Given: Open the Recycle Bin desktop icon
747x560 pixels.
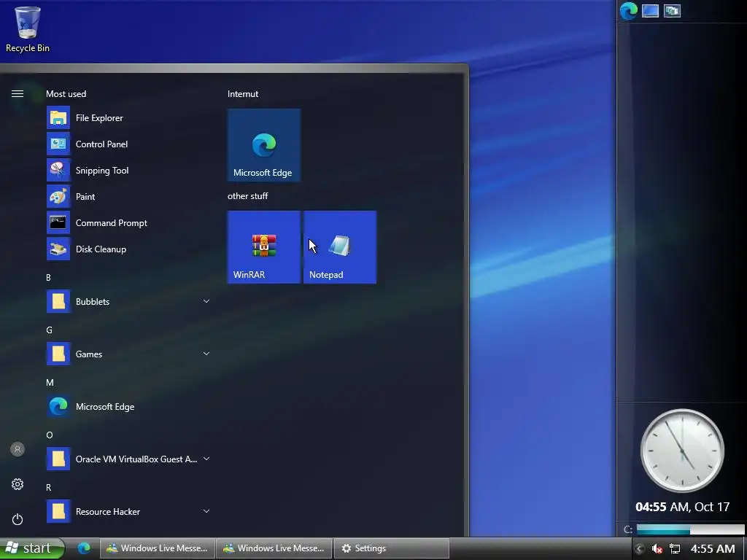Looking at the screenshot, I should [x=28, y=29].
